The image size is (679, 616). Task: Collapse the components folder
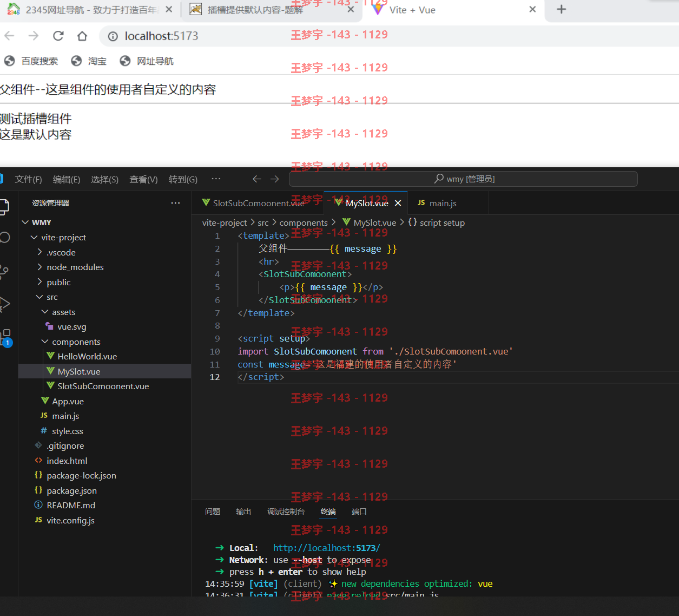[45, 342]
